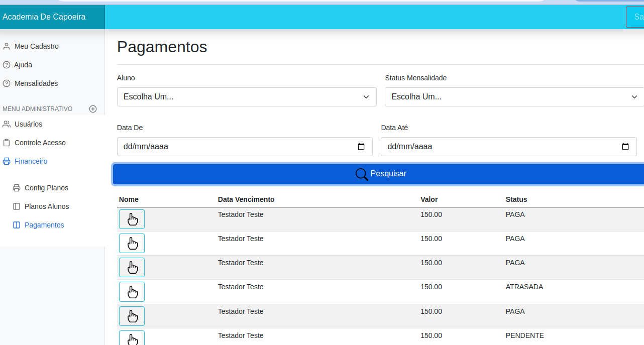Select Controle Acesso in sidebar

tap(40, 143)
